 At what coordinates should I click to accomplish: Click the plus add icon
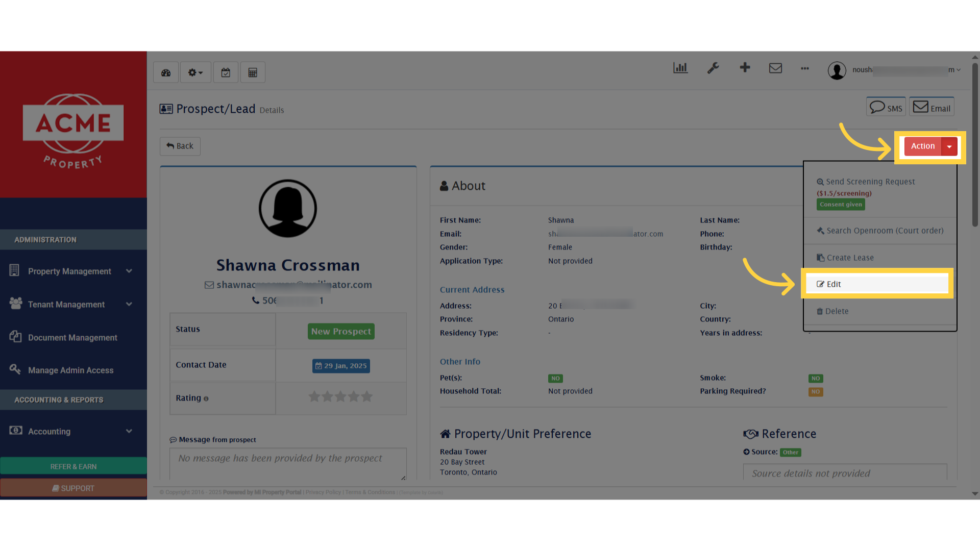click(x=745, y=67)
